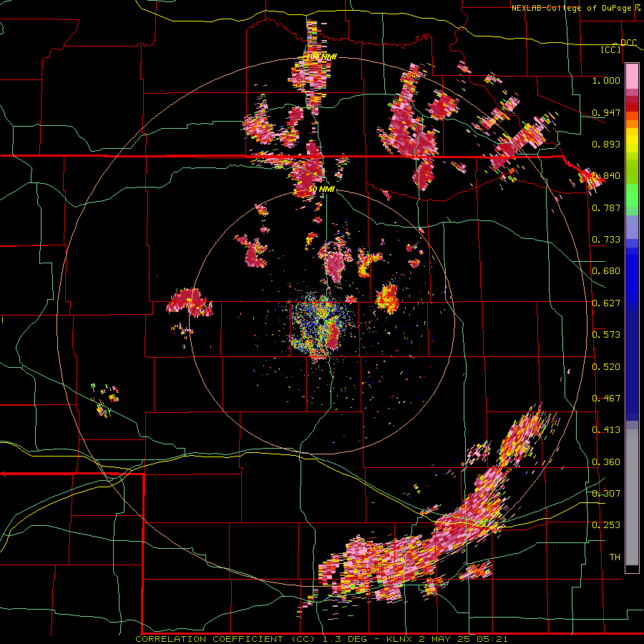Click the 1.000 value on the color scale

tap(606, 80)
